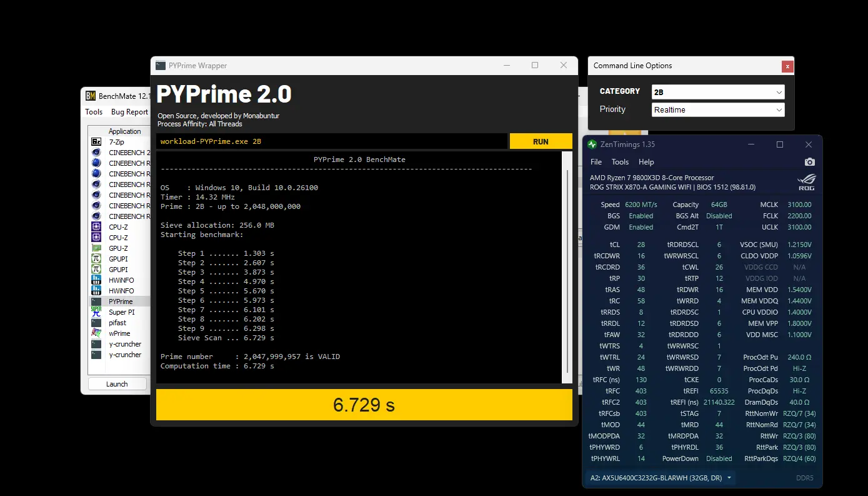Click the 'Timer : 14.32 MHz' console line
Screen dimensions: 868x496
coord(197,197)
